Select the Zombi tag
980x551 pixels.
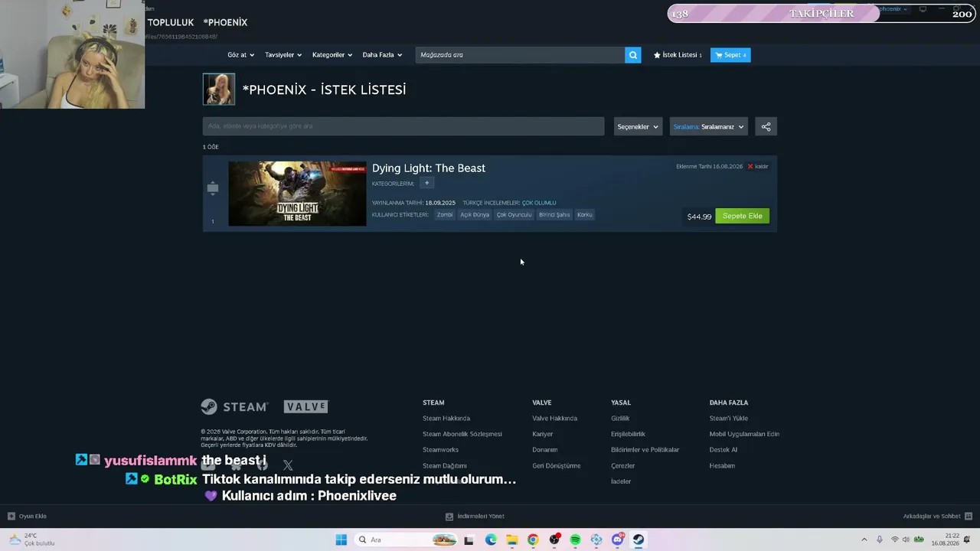(445, 215)
